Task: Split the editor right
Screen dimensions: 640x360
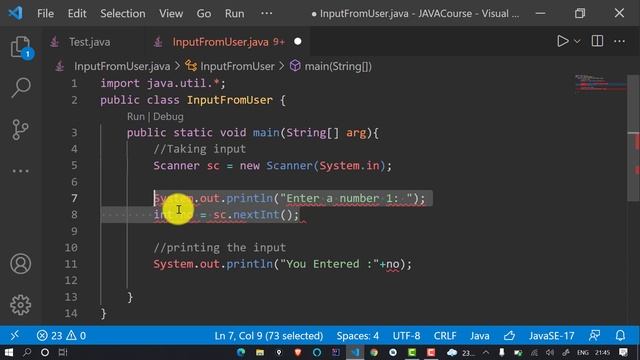Action: click(597, 41)
